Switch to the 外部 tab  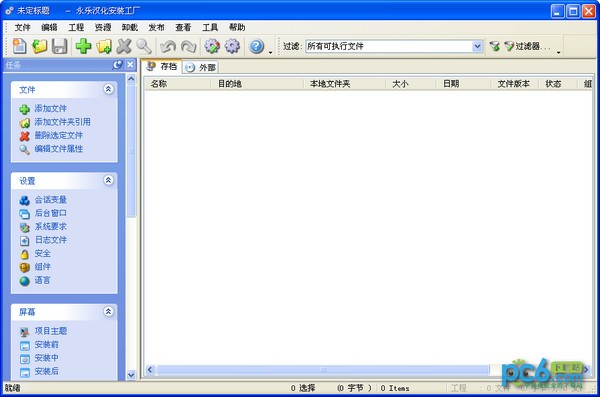201,67
